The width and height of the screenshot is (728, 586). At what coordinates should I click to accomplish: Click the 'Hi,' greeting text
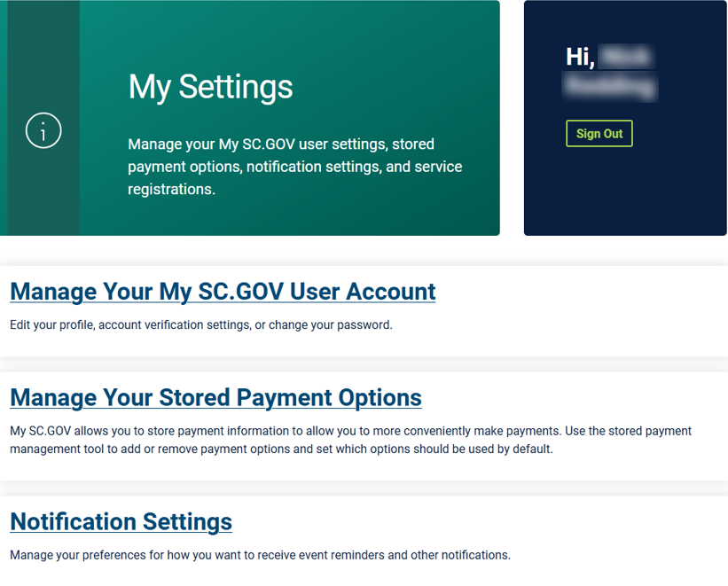point(580,57)
